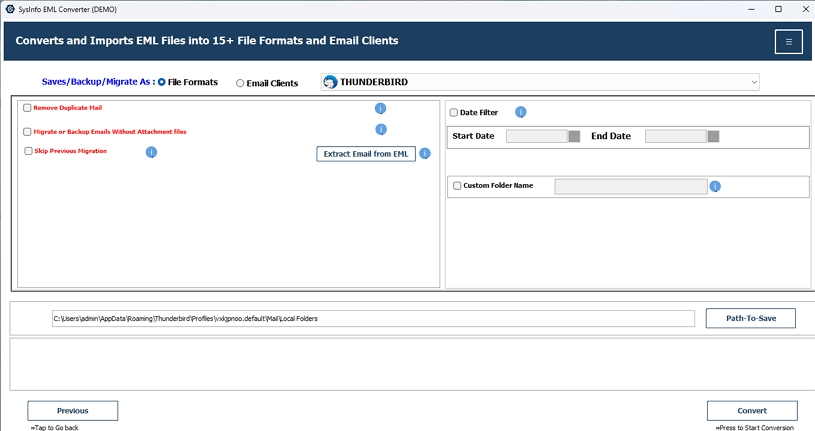Open End Date calendar picker
Viewport: 815px width, 431px height.
coord(714,136)
